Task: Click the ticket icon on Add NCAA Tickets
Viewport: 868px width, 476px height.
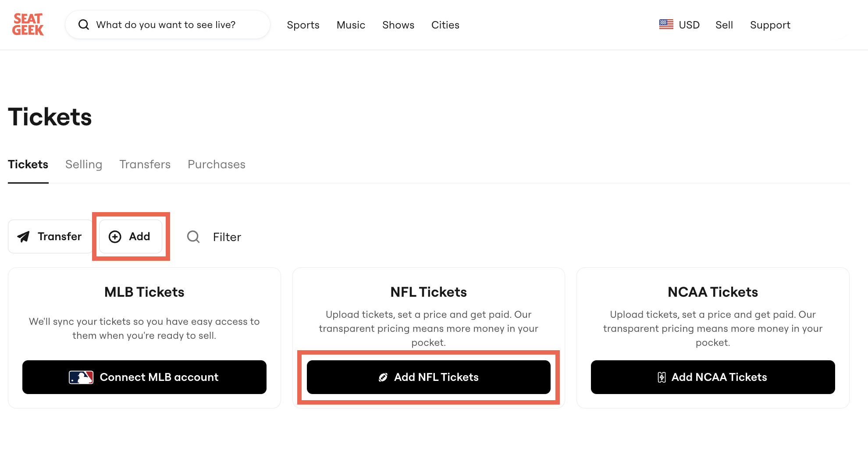Action: coord(662,377)
